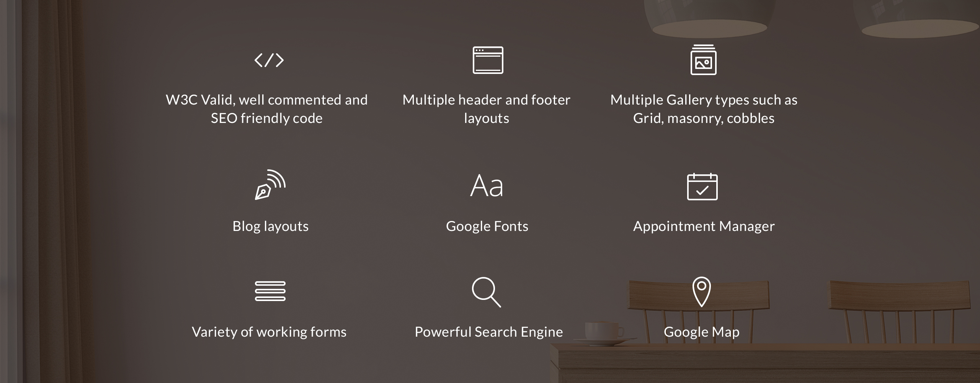Select the magnifying glass search icon
The width and height of the screenshot is (980, 383).
(x=486, y=292)
